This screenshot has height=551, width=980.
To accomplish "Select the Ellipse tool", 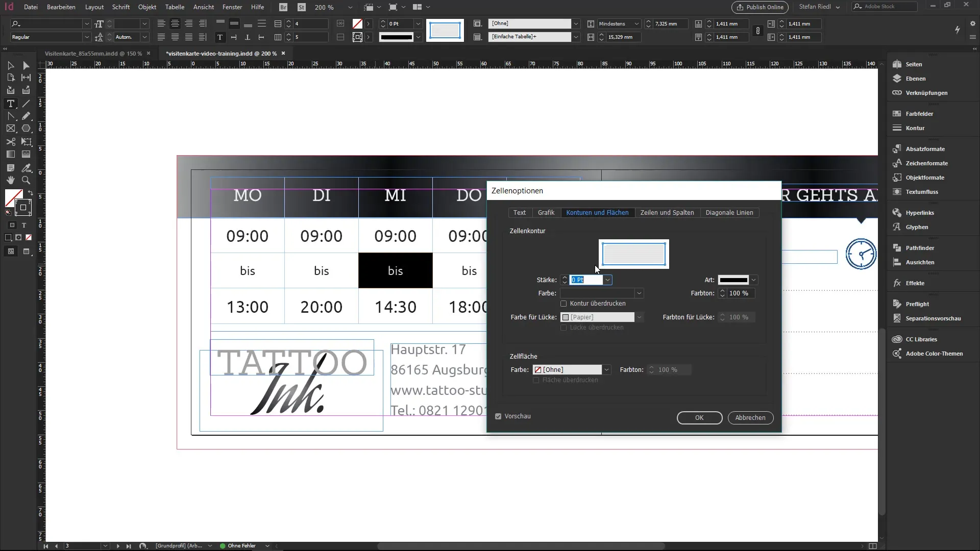I will (x=26, y=129).
